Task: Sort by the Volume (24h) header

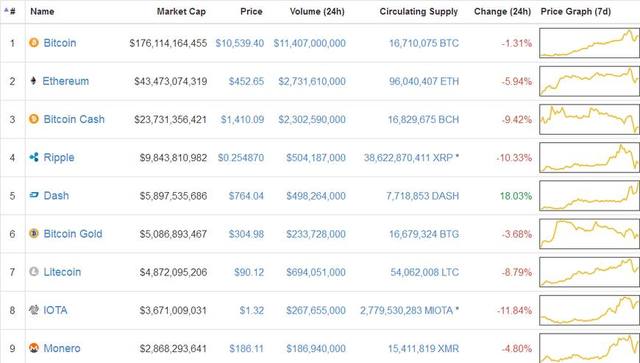Action: coord(317,11)
